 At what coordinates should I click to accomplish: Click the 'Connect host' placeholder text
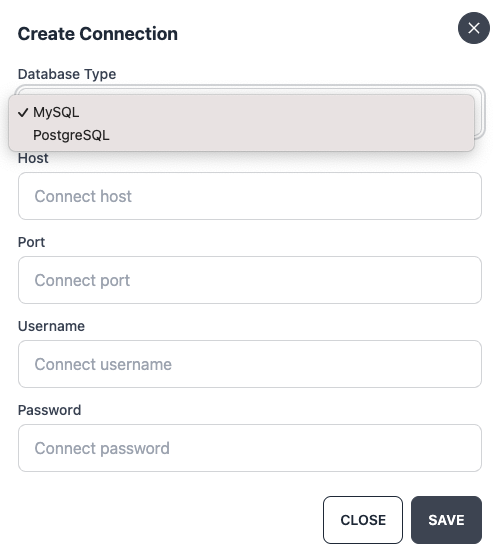coord(83,196)
